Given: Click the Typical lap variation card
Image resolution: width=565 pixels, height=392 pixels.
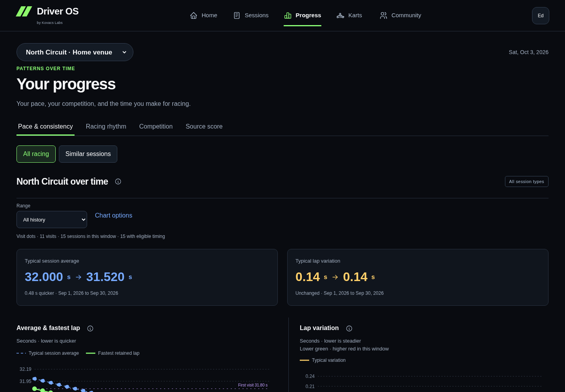Looking at the screenshot, I should pyautogui.click(x=418, y=278).
